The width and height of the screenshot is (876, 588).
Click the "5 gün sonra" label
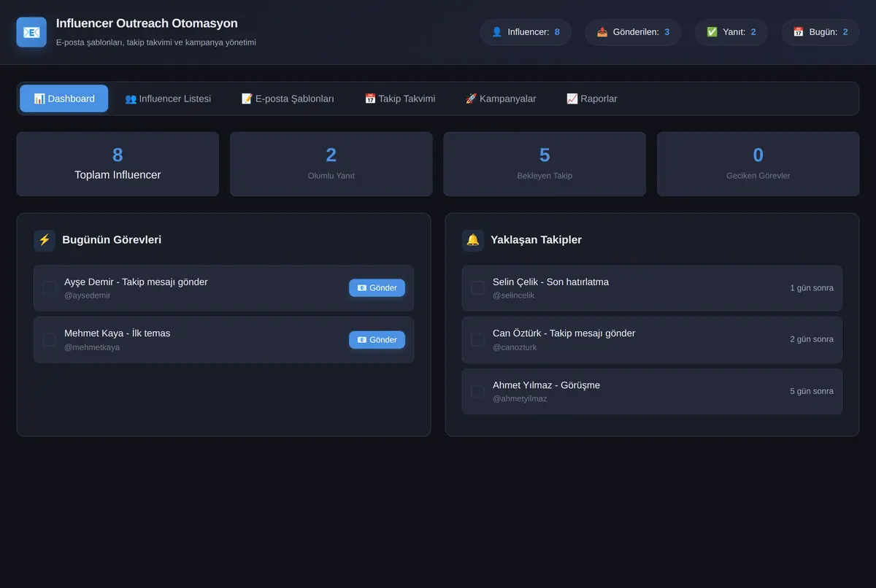pyautogui.click(x=812, y=391)
